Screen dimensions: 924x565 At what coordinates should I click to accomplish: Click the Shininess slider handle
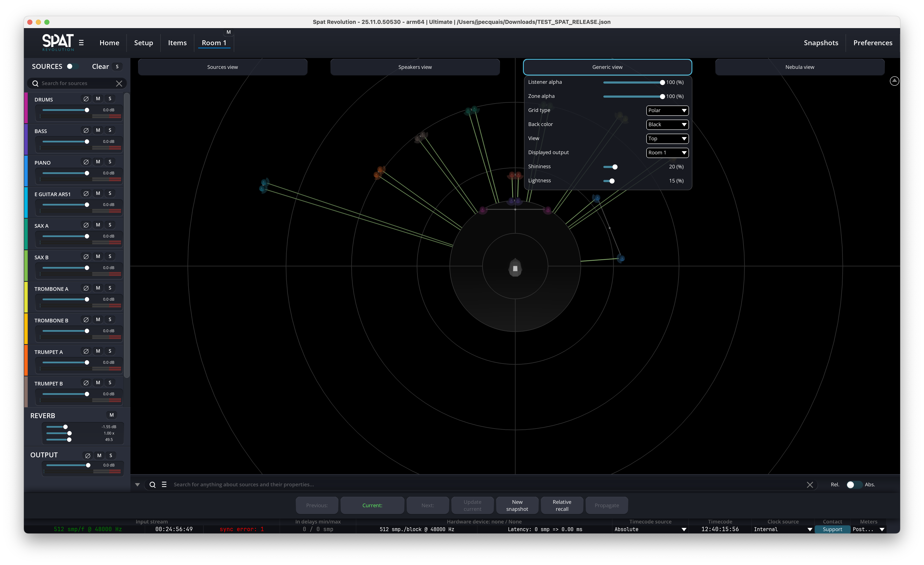(615, 167)
